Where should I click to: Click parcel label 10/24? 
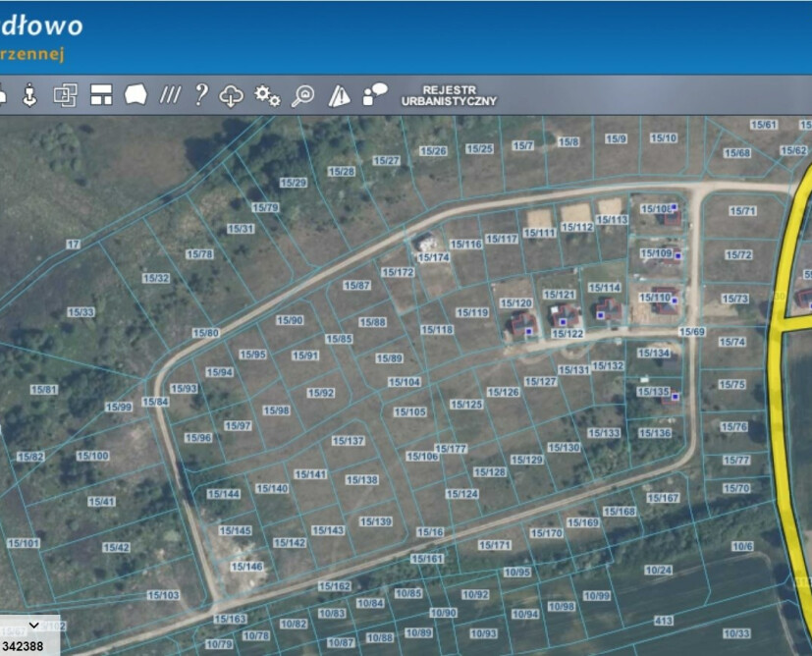658,571
